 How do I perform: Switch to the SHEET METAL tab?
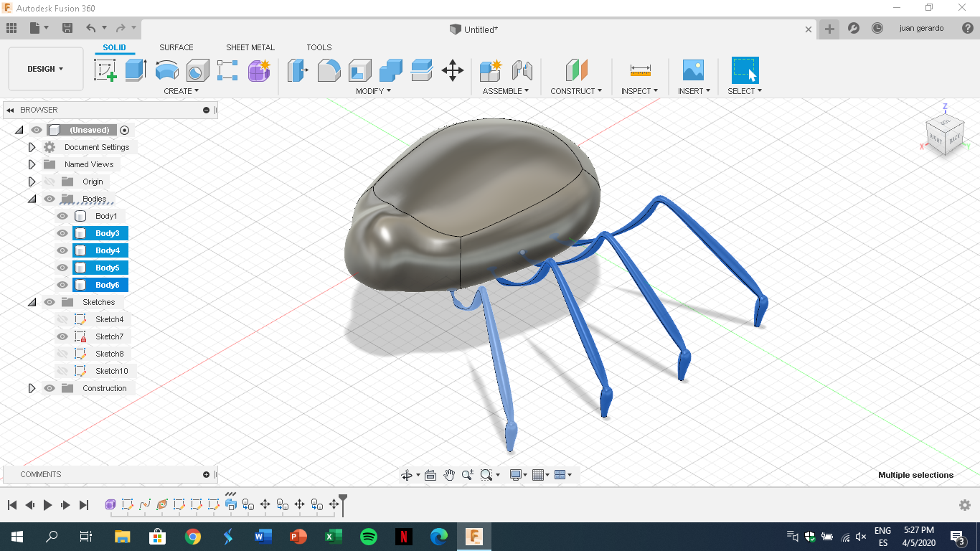click(x=250, y=47)
